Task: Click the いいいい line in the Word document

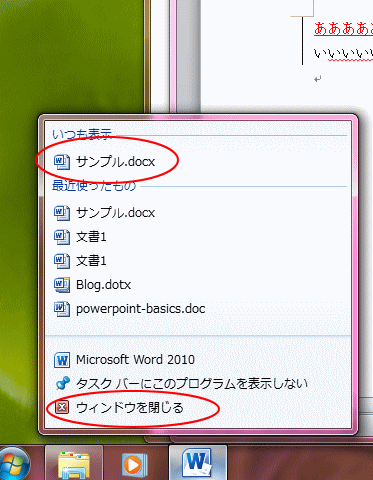Action: point(343,53)
